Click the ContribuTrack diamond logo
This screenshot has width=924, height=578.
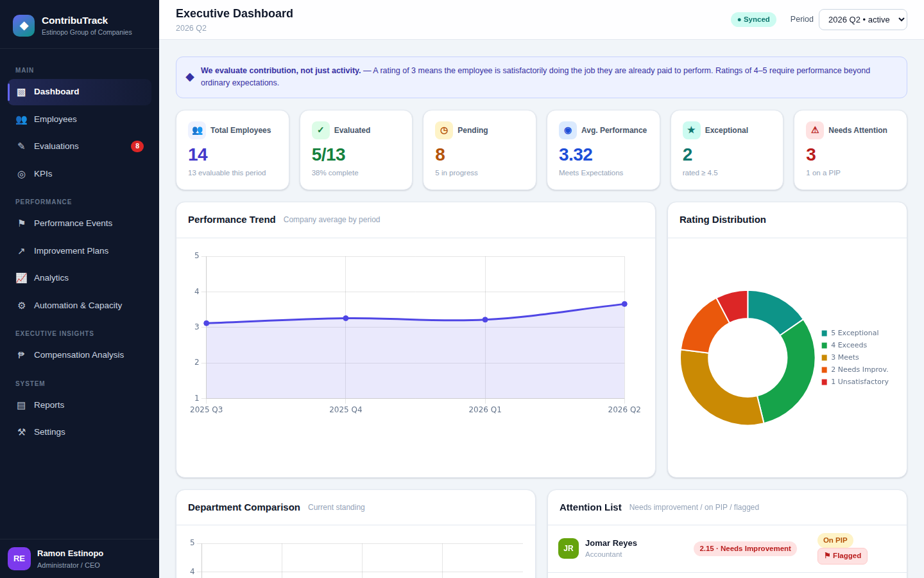[x=24, y=26]
